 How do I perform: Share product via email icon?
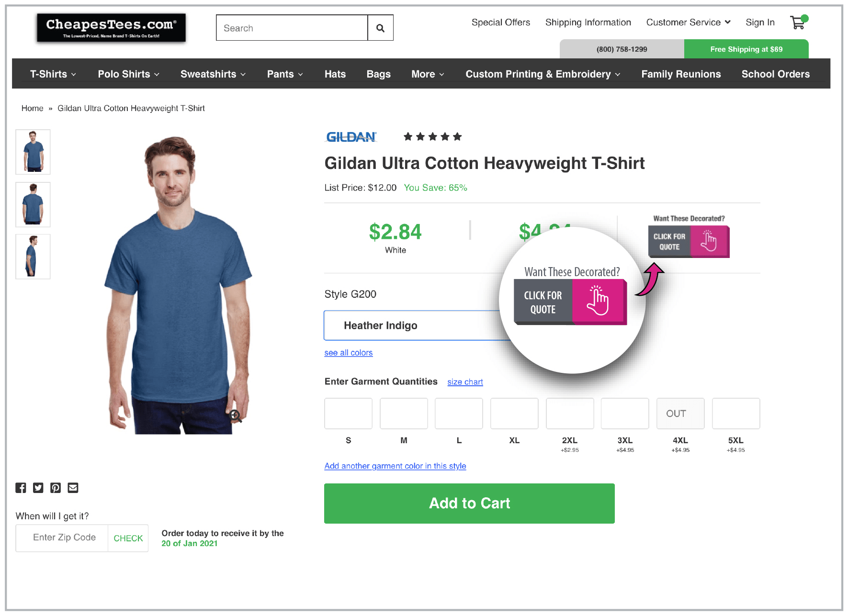[73, 488]
